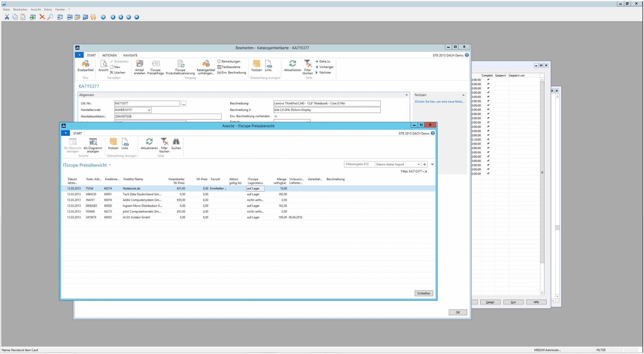Click OK button in Katalogartikelkarte window
The image size is (644, 354).
click(458, 312)
